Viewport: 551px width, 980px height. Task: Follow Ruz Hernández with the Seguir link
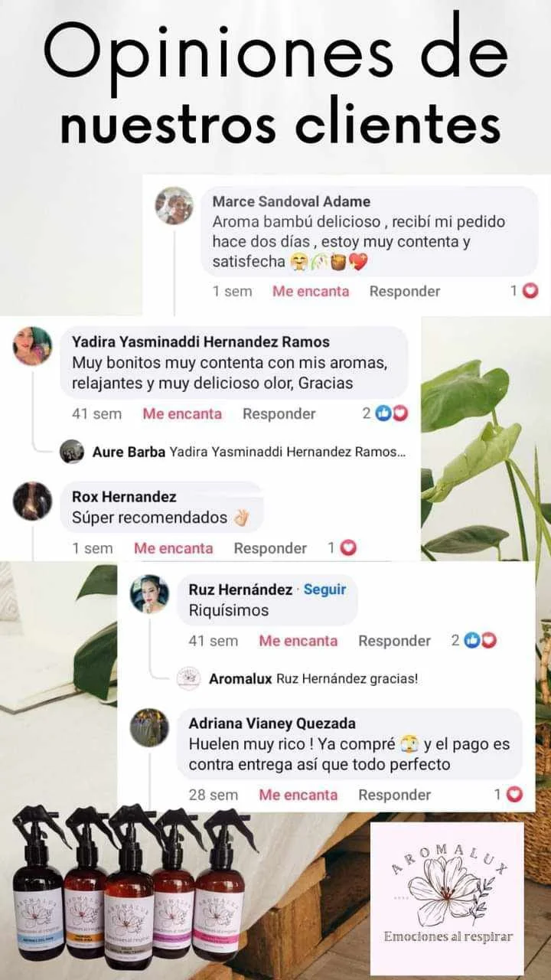pos(324,590)
